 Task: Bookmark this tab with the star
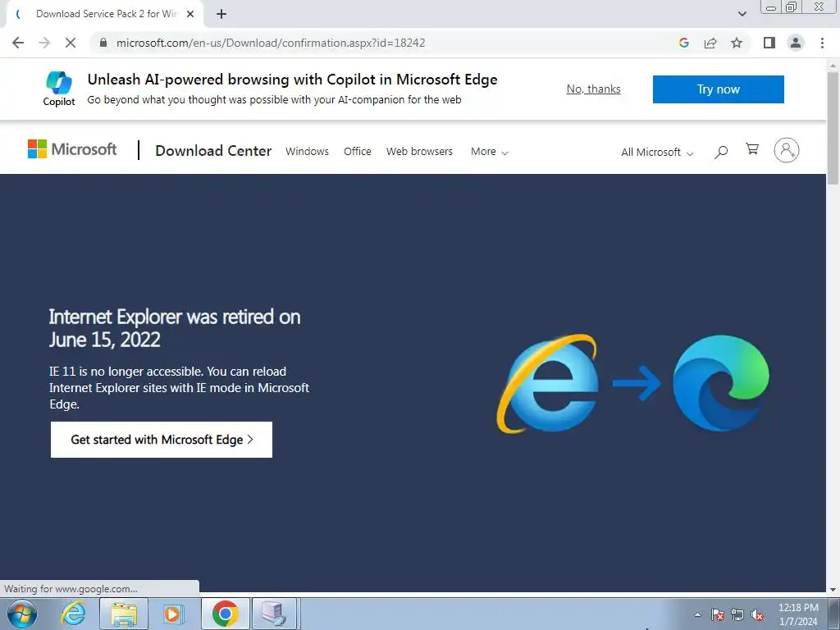tap(737, 43)
